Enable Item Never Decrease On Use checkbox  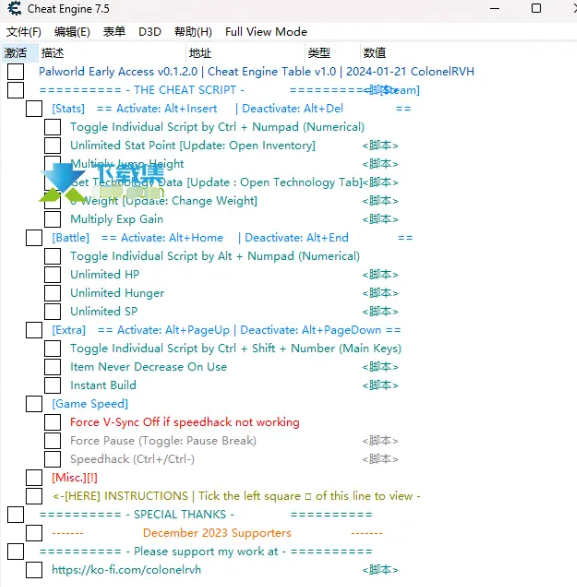click(x=52, y=367)
